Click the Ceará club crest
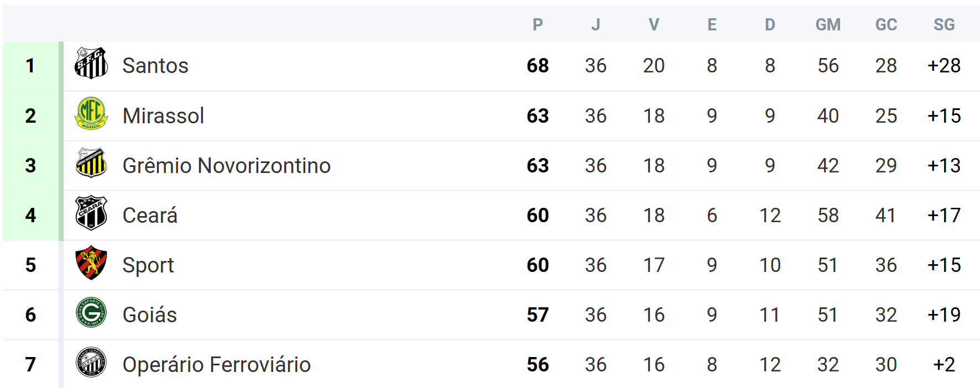 tap(91, 213)
